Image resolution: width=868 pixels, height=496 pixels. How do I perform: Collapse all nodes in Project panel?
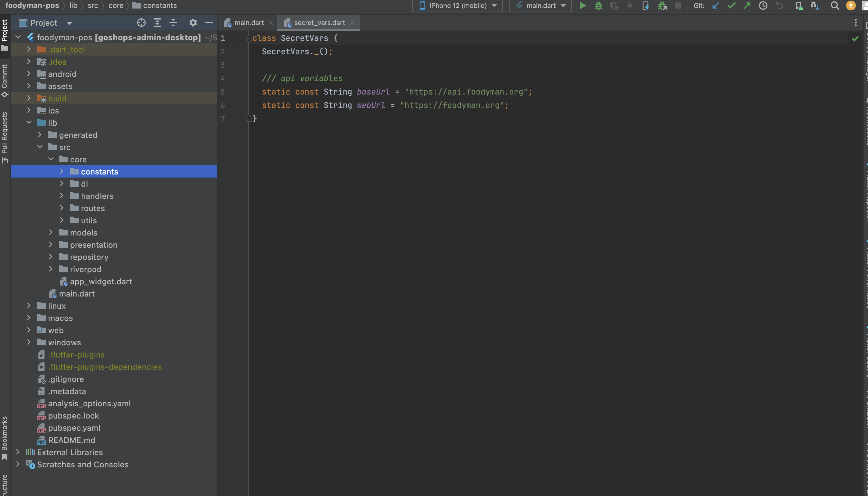(173, 23)
